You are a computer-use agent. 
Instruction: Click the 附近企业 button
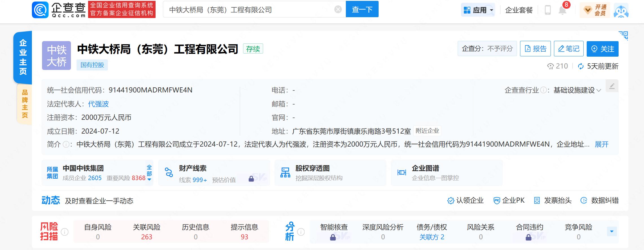tap(427, 131)
